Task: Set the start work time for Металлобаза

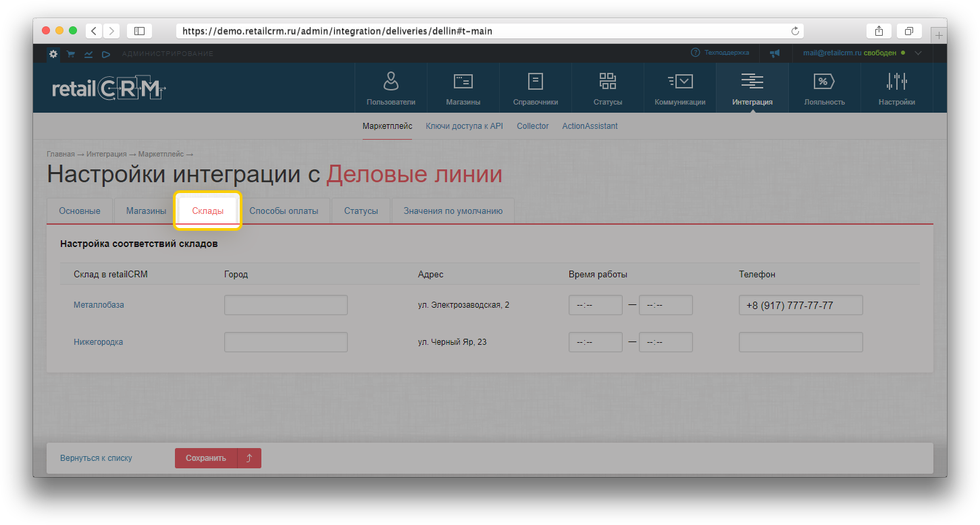Action: click(x=596, y=305)
